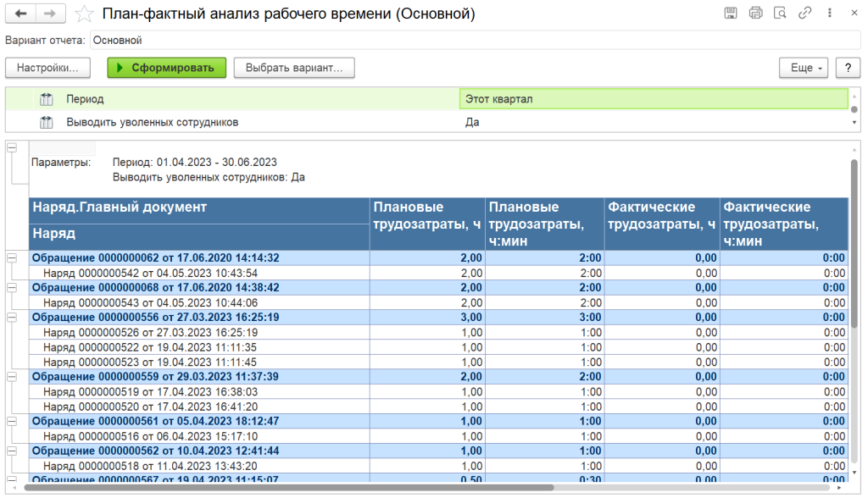Screen dimensions: 868x498
Task: Collapse the Обращение 0000000556 group
Action: pos(12,317)
